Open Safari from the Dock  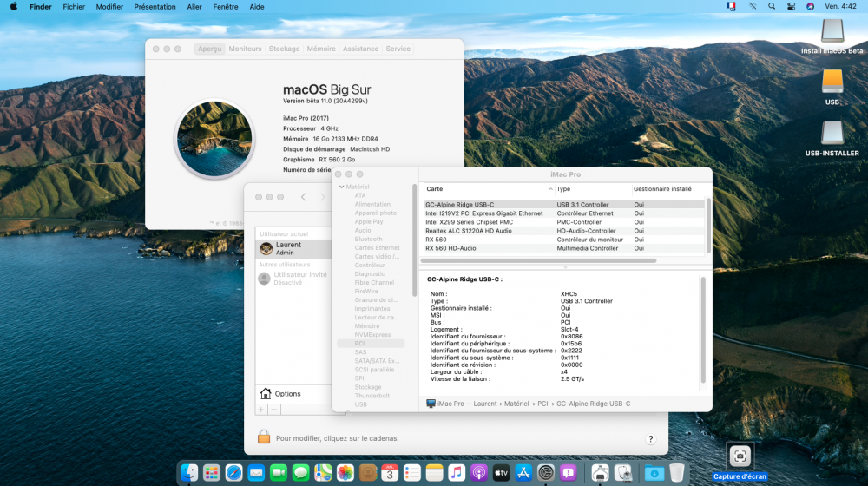click(233, 473)
